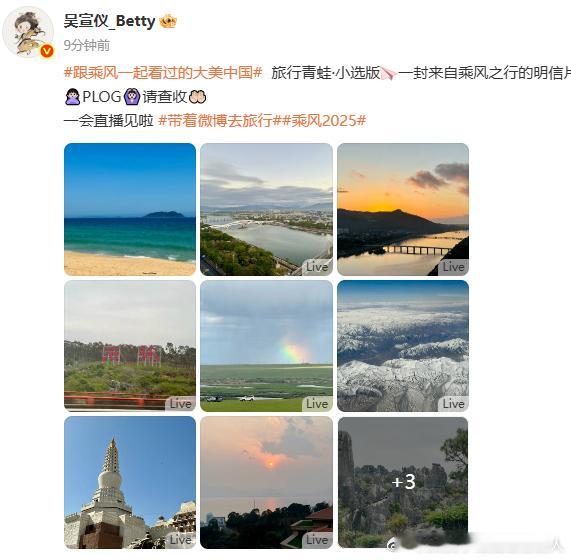571x560 pixels.
Task: Open the city river aerial photo
Action: (267, 209)
